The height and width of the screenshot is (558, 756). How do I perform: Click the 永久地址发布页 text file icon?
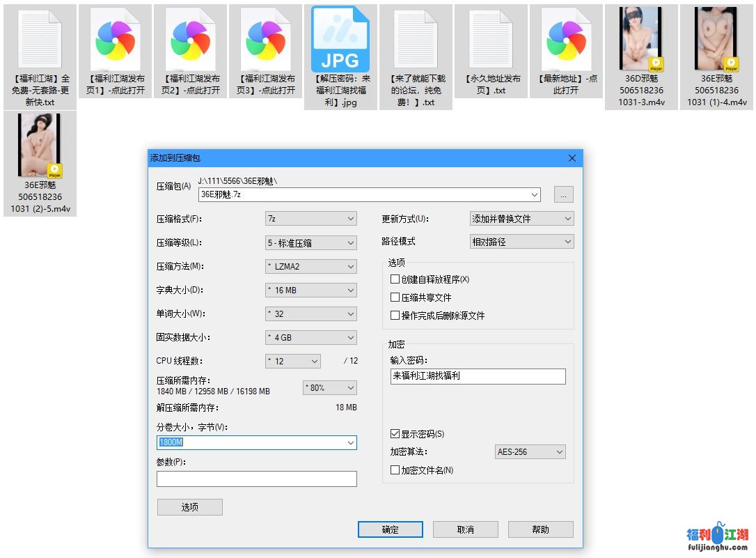pos(491,40)
